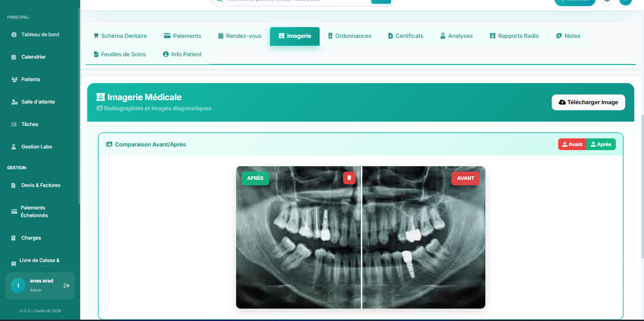Switch to the Rendez-vous tab
The width and height of the screenshot is (644, 321).
click(x=240, y=36)
